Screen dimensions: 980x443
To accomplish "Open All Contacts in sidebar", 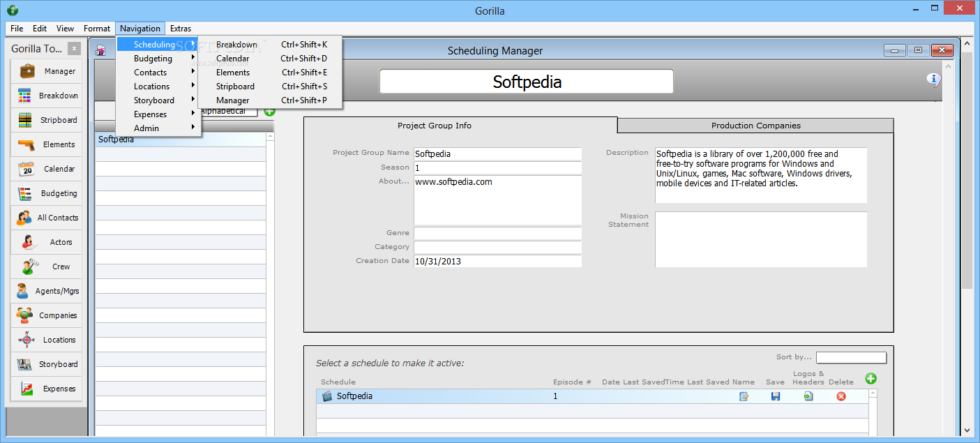I will click(x=46, y=218).
